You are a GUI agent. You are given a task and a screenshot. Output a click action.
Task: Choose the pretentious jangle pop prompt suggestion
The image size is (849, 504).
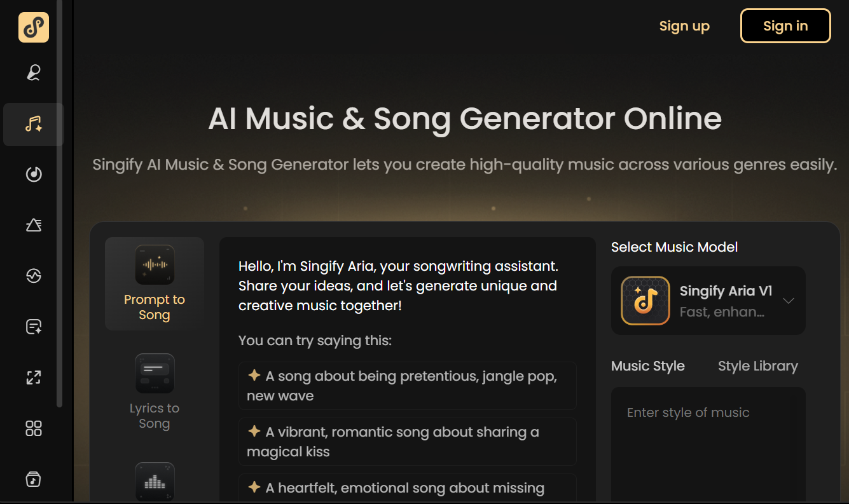coord(407,386)
